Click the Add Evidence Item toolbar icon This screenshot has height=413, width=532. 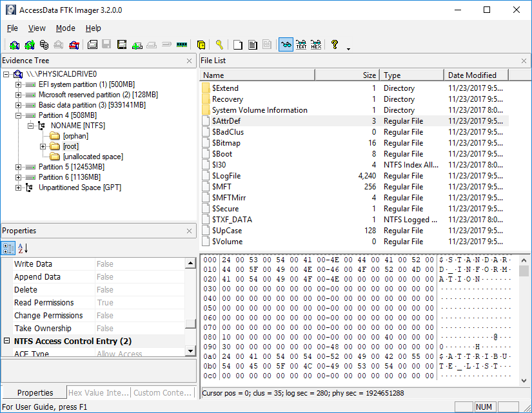pos(15,44)
